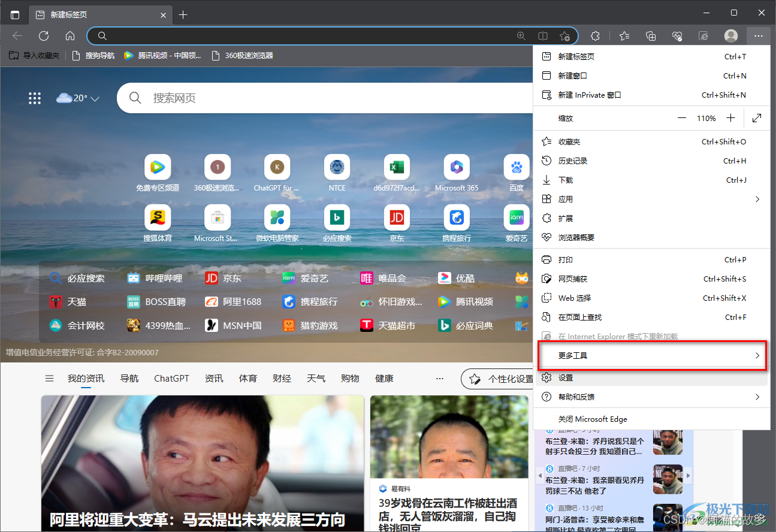Refresh the current page
776x532 pixels.
pos(44,36)
